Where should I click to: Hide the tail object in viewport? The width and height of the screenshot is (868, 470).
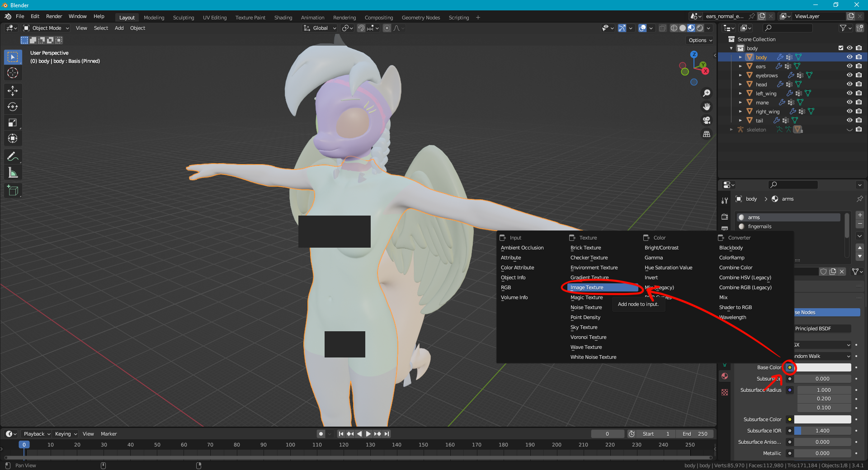point(849,120)
